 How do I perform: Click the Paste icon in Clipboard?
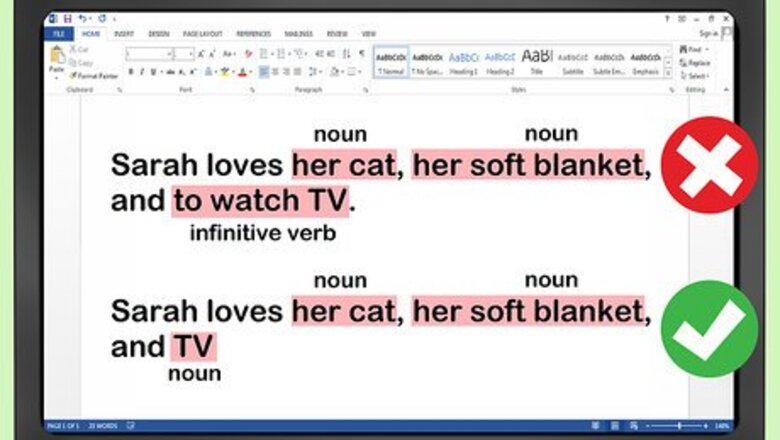click(58, 58)
